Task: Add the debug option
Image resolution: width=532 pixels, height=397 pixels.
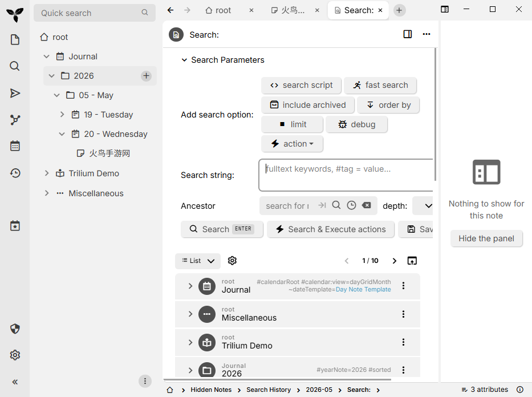Action: click(356, 124)
